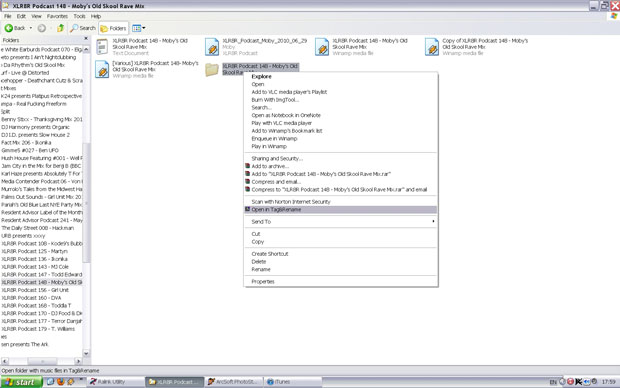Choose Copy from the context menu
The image size is (620, 388).
coord(341,242)
